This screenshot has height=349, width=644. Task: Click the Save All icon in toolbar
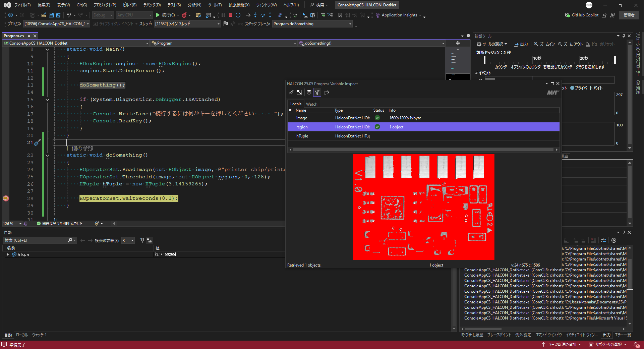(59, 15)
